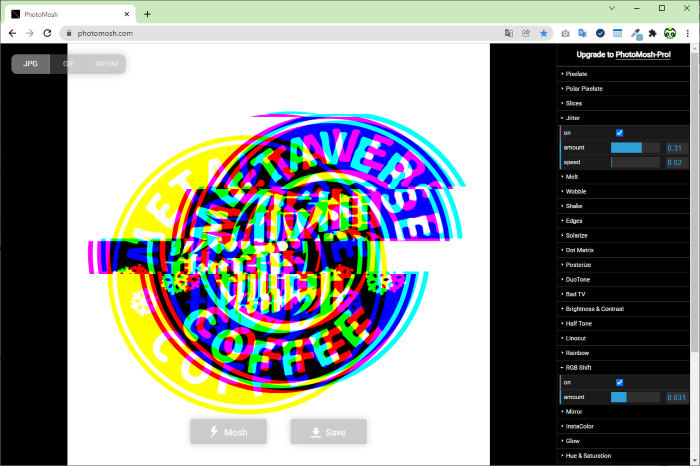Open the translate page icon
This screenshot has width=700, height=466.
tap(508, 33)
